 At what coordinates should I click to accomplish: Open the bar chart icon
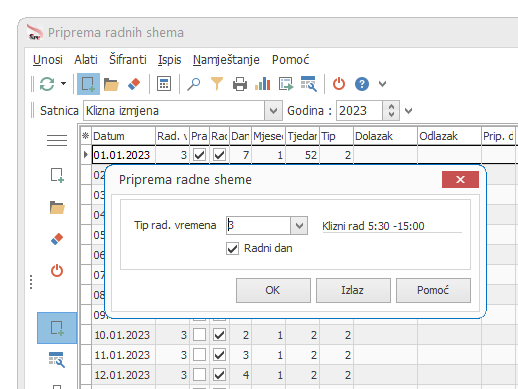(x=262, y=84)
